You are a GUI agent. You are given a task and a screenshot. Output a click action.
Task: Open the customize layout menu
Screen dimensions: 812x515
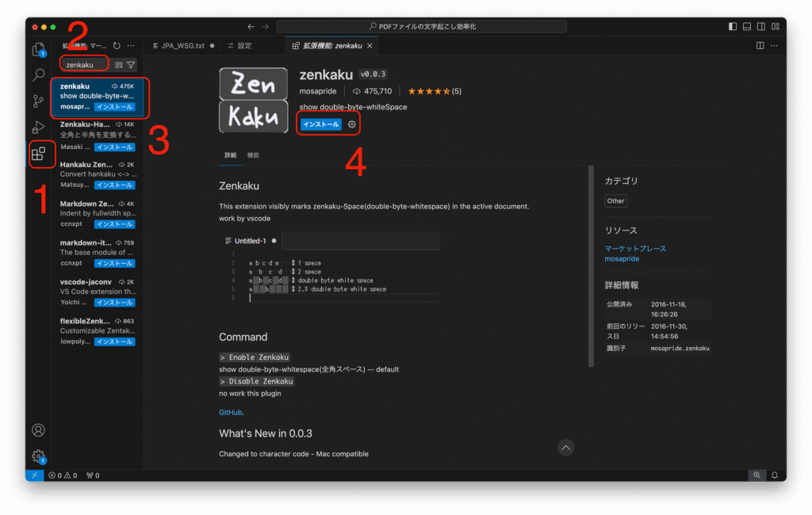click(776, 26)
